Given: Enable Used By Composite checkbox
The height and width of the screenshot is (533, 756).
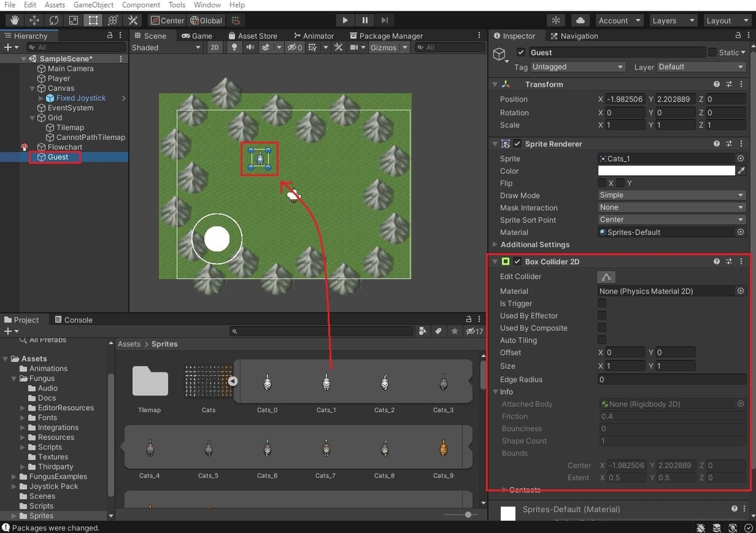Looking at the screenshot, I should (602, 328).
